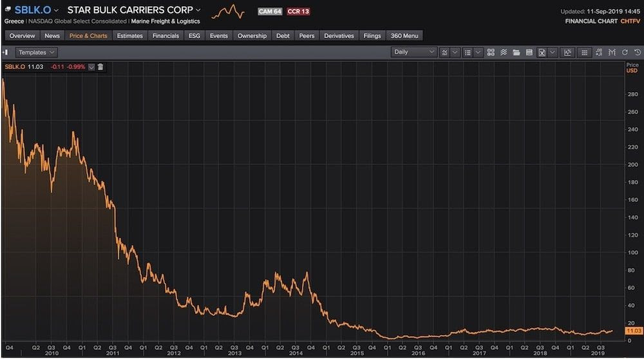Screen dimensions: 644x359
Task: Click the history clock reset icon
Action: pos(637,52)
